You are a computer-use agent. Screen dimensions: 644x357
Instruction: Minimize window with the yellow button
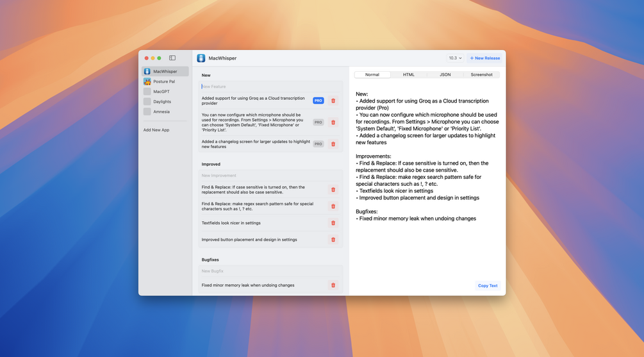153,58
